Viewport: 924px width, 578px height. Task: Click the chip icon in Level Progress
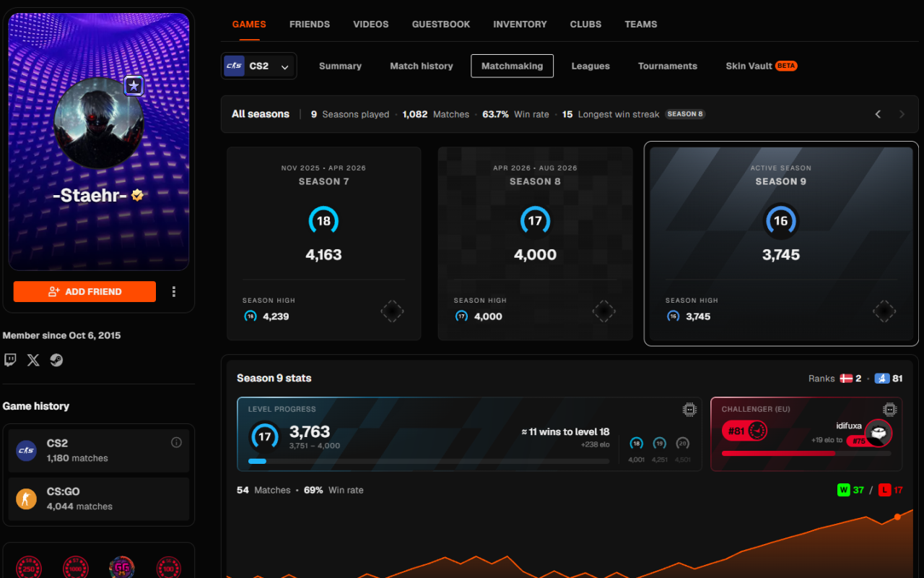689,410
